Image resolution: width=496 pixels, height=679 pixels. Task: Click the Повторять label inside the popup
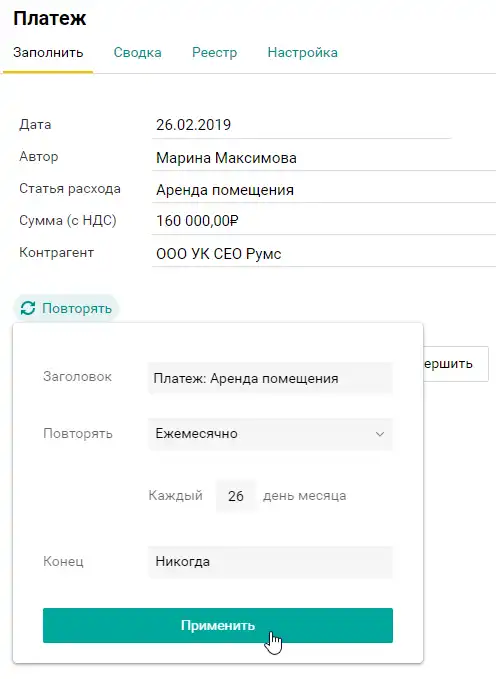pyautogui.click(x=78, y=433)
